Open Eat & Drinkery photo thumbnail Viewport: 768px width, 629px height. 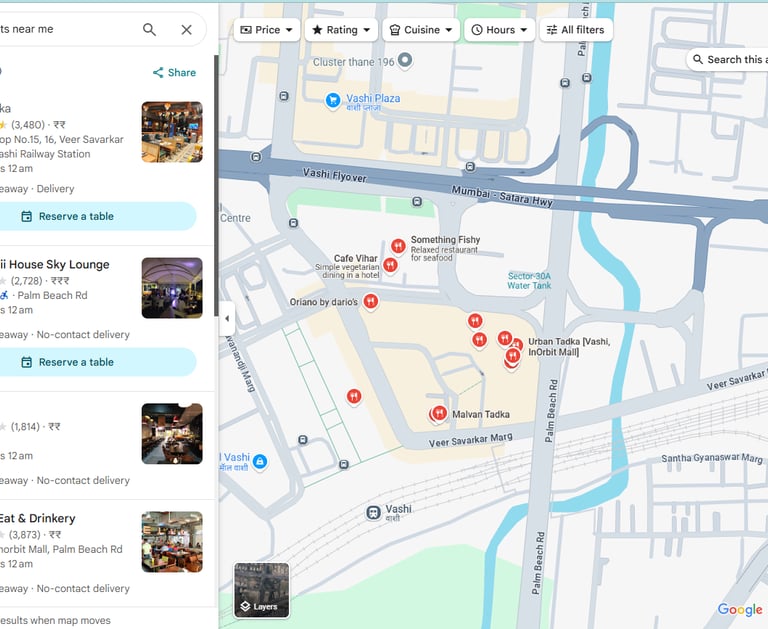172,542
